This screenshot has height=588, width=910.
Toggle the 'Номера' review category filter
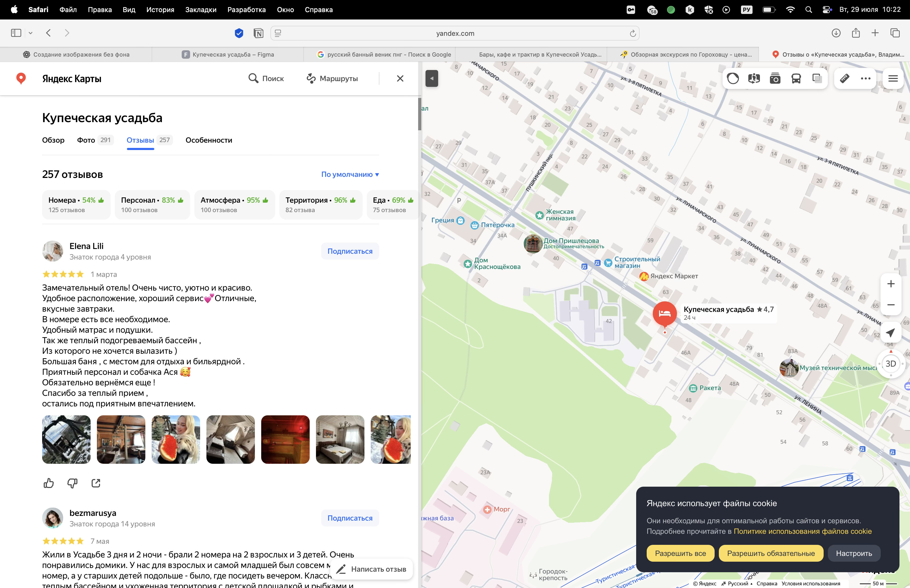76,205
